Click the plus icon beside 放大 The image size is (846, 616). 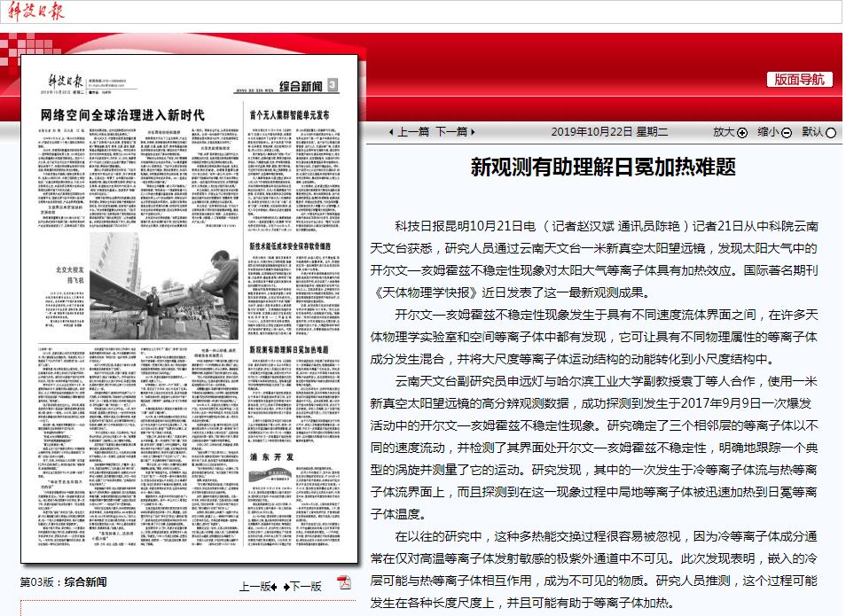coord(742,133)
